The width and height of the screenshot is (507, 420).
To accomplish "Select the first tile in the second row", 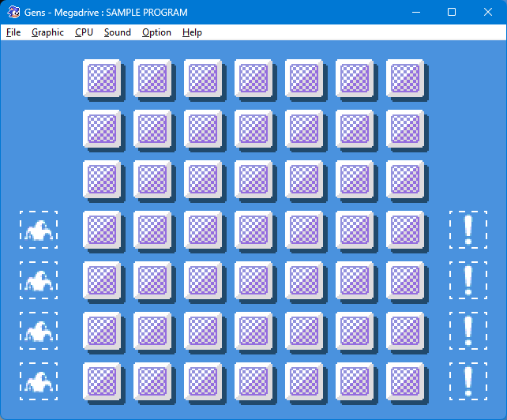I will 102,129.
